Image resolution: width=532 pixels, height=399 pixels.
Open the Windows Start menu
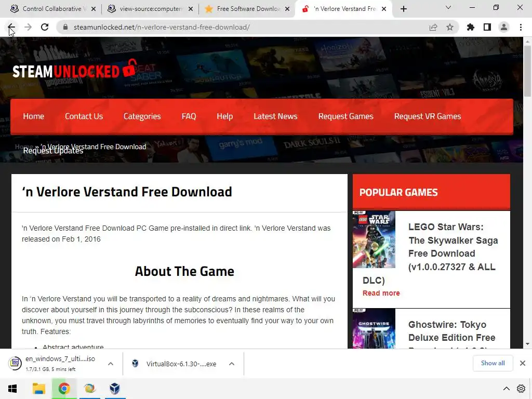pyautogui.click(x=12, y=389)
